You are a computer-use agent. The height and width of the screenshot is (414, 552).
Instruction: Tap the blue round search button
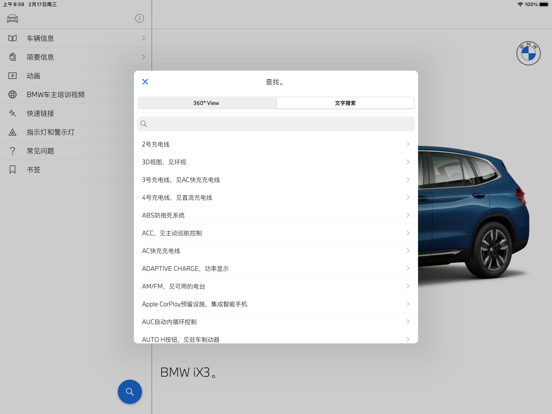pos(130,391)
